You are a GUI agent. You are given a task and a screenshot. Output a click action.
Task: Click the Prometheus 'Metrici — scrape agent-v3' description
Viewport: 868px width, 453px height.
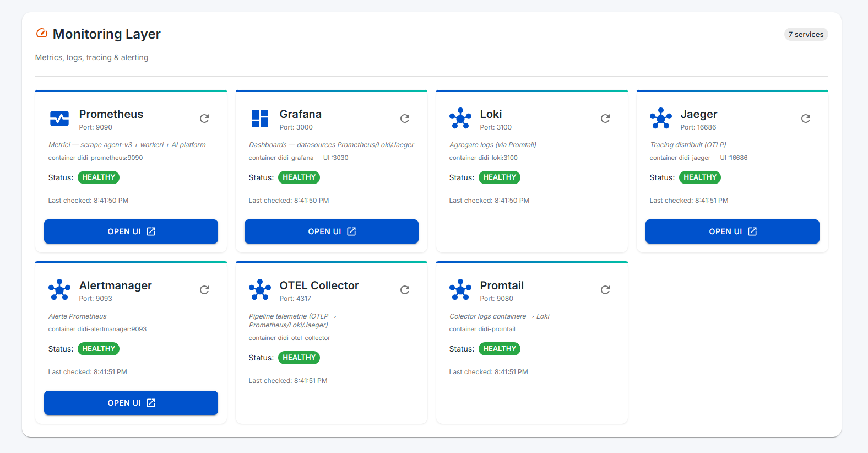(x=127, y=145)
